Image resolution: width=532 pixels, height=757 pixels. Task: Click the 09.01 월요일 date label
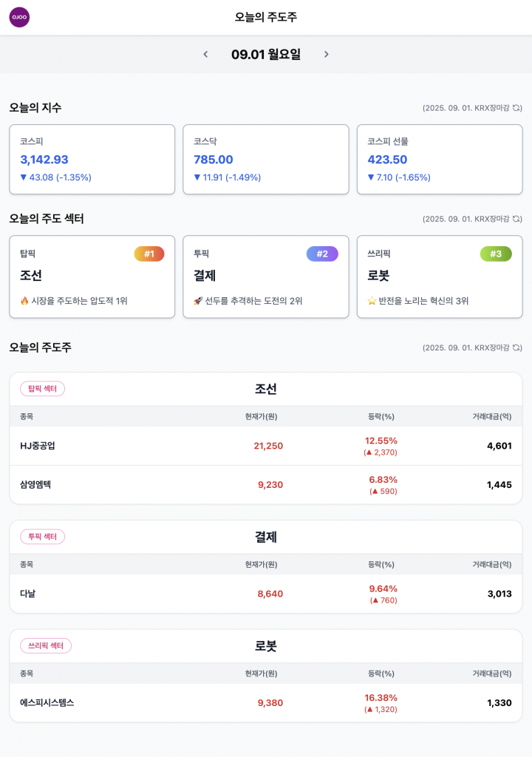tap(266, 54)
